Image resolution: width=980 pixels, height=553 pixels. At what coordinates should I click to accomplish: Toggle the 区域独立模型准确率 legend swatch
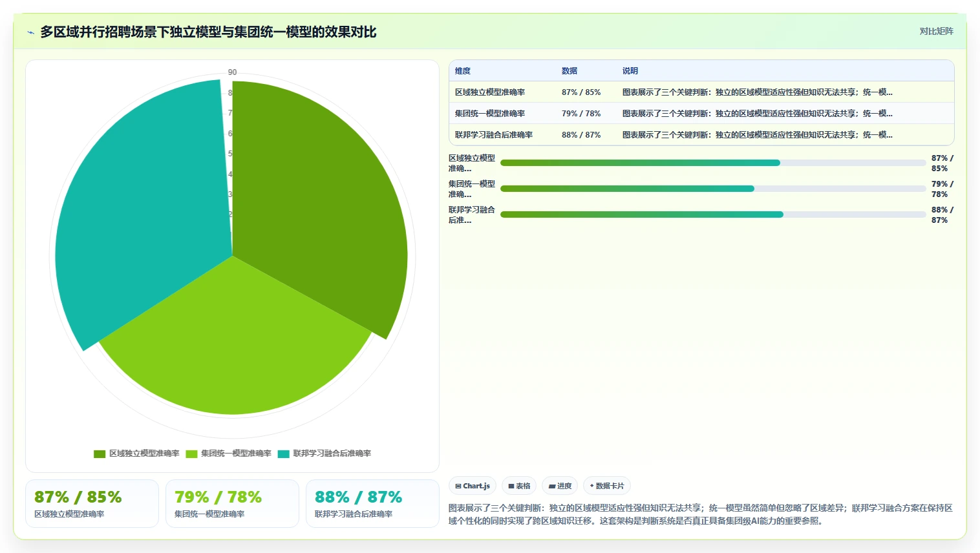point(100,454)
